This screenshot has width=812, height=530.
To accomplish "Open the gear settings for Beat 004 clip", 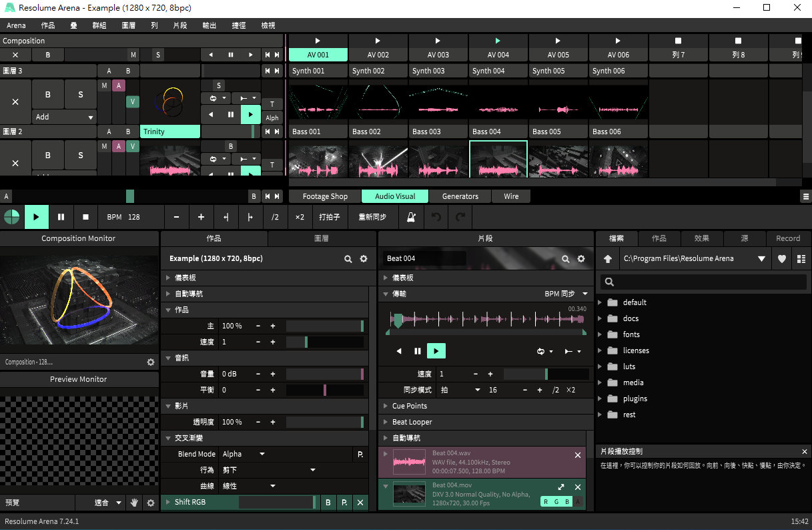I will pos(581,258).
